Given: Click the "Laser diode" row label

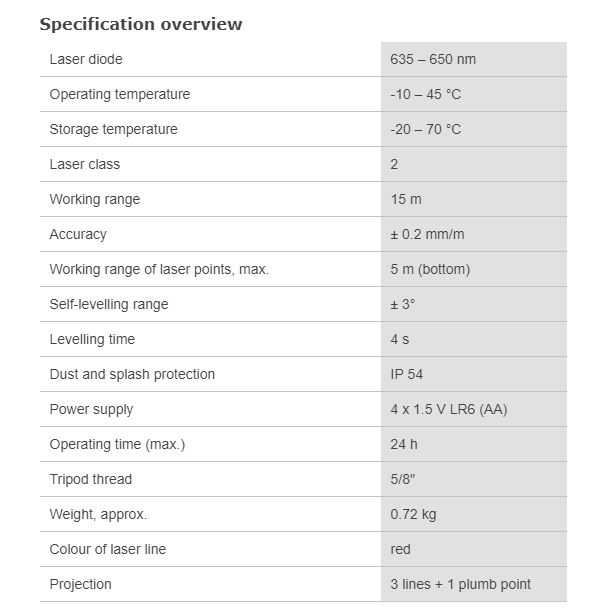Looking at the screenshot, I should click(86, 59).
